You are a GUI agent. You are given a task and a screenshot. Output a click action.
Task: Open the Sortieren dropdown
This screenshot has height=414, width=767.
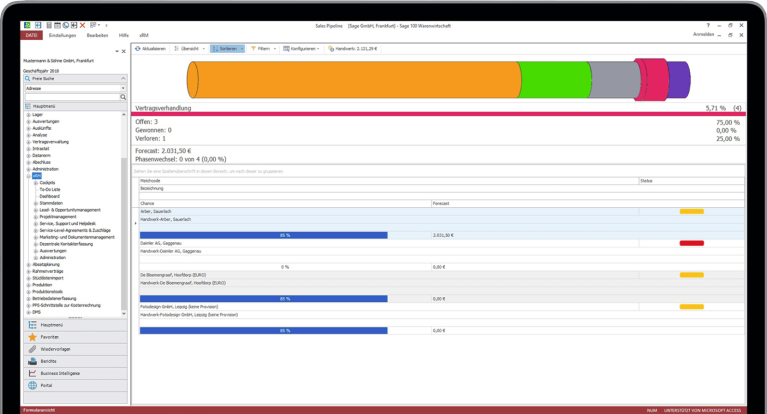241,48
